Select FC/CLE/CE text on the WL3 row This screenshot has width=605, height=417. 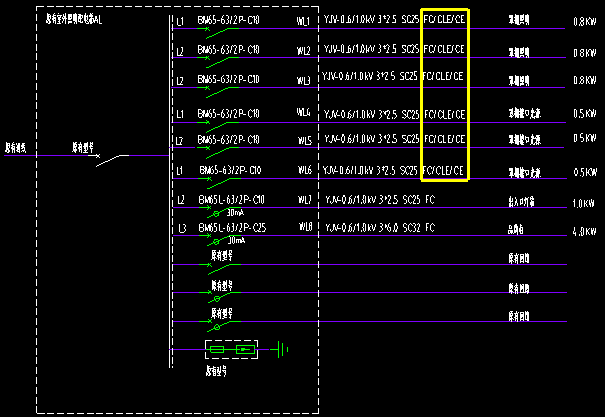click(443, 76)
